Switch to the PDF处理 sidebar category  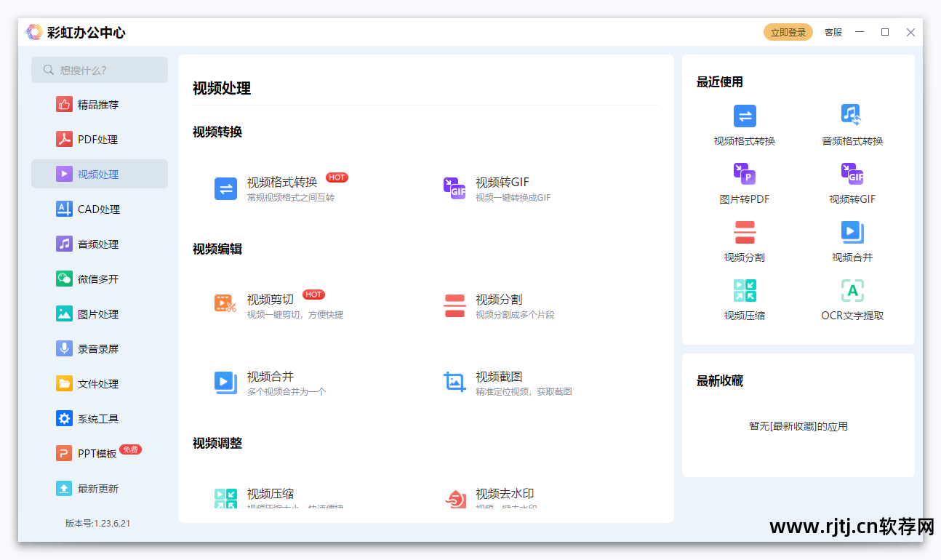tap(97, 140)
